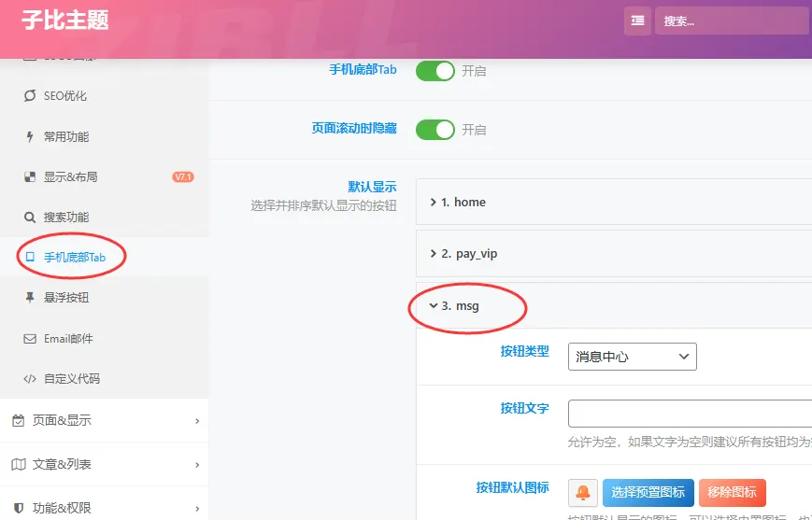Screen dimensions: 812x520
Task: Click the 选择预置图标 button
Action: point(648,493)
